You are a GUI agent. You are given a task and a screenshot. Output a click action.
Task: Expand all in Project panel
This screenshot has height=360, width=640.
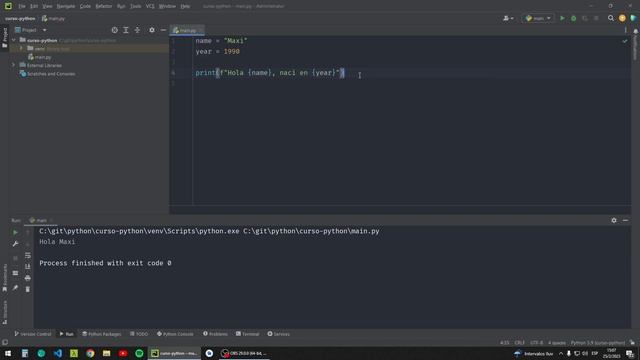(126, 30)
